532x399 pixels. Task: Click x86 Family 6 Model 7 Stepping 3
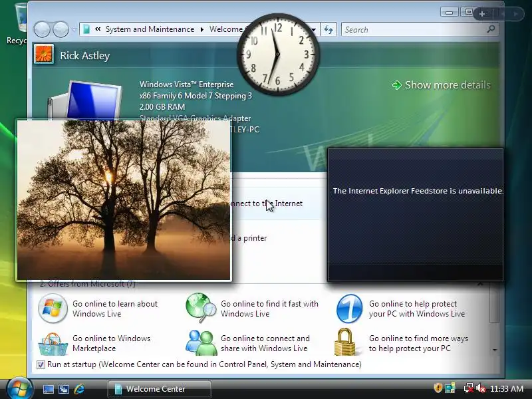pyautogui.click(x=196, y=96)
